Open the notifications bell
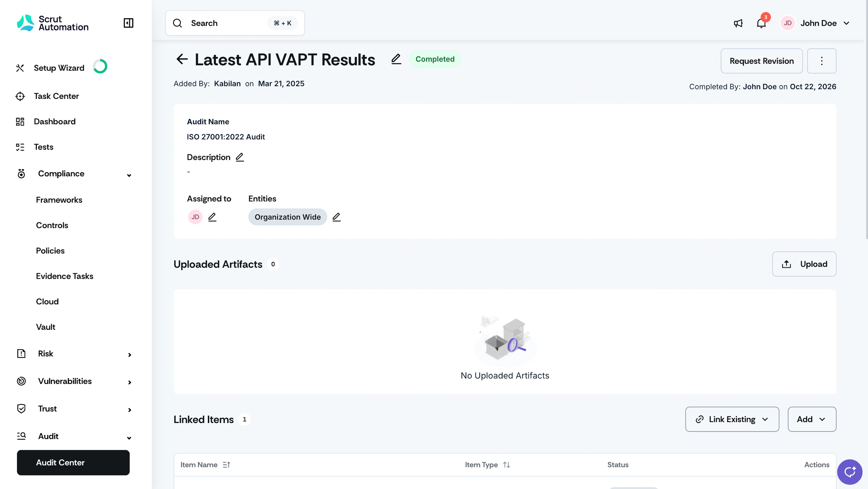 pyautogui.click(x=761, y=23)
